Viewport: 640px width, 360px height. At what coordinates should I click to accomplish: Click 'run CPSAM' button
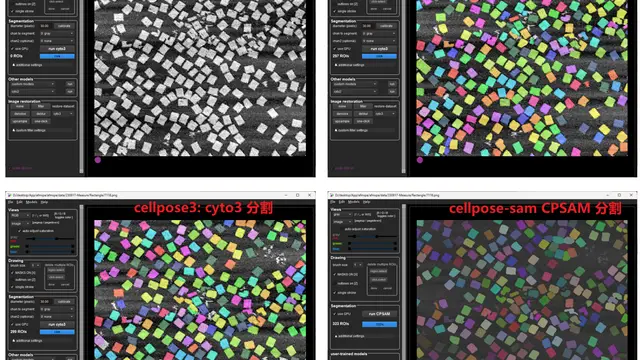point(379,314)
